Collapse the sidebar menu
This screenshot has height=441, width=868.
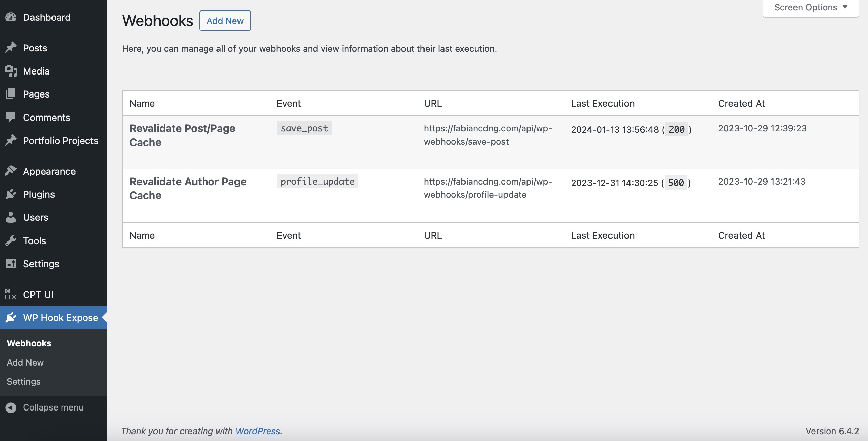53,407
